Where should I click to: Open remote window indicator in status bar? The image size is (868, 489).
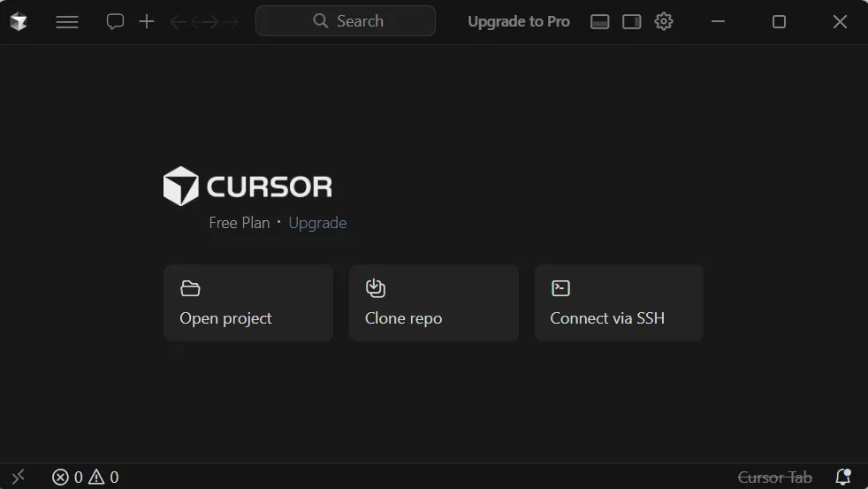tap(19, 477)
